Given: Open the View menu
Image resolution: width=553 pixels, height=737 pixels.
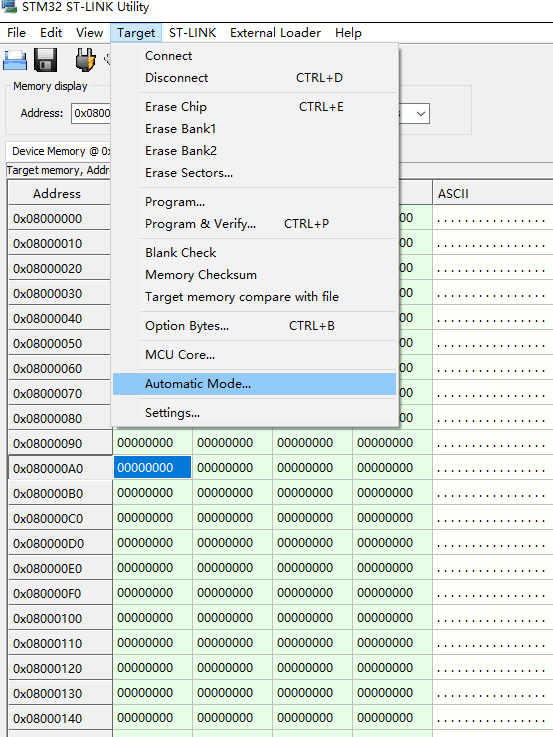Looking at the screenshot, I should [x=89, y=33].
